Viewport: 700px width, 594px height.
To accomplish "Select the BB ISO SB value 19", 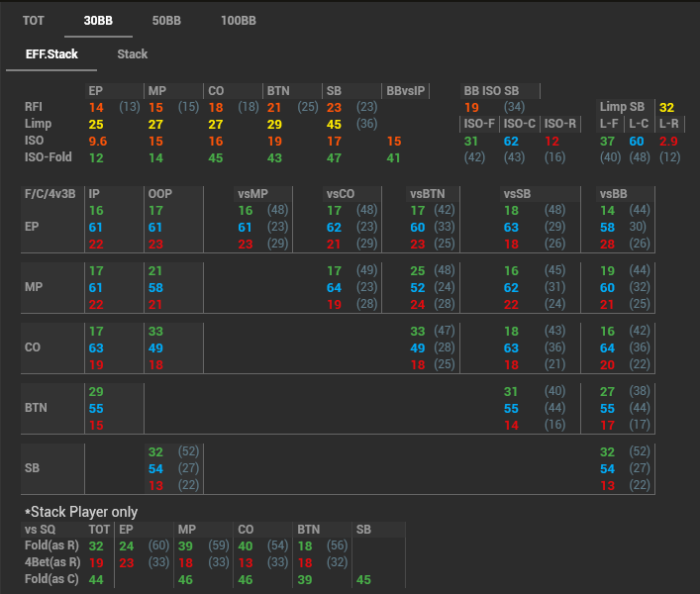I will [x=471, y=107].
